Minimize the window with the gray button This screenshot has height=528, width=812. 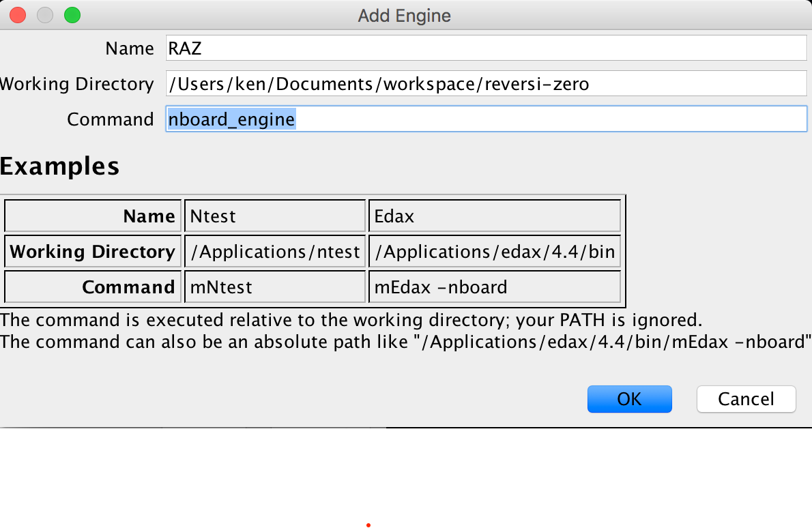(45, 15)
